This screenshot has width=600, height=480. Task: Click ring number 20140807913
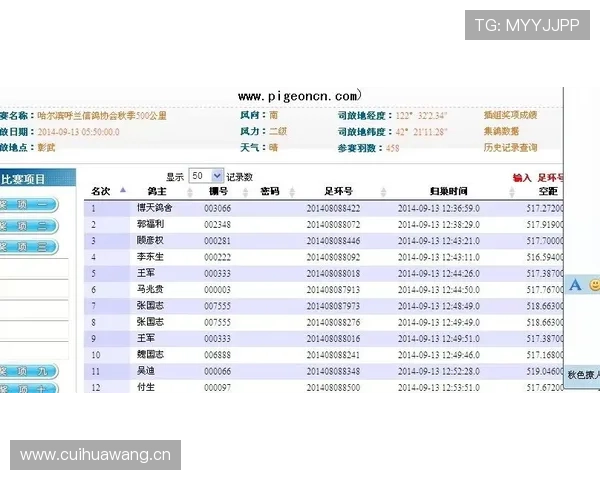point(333,290)
